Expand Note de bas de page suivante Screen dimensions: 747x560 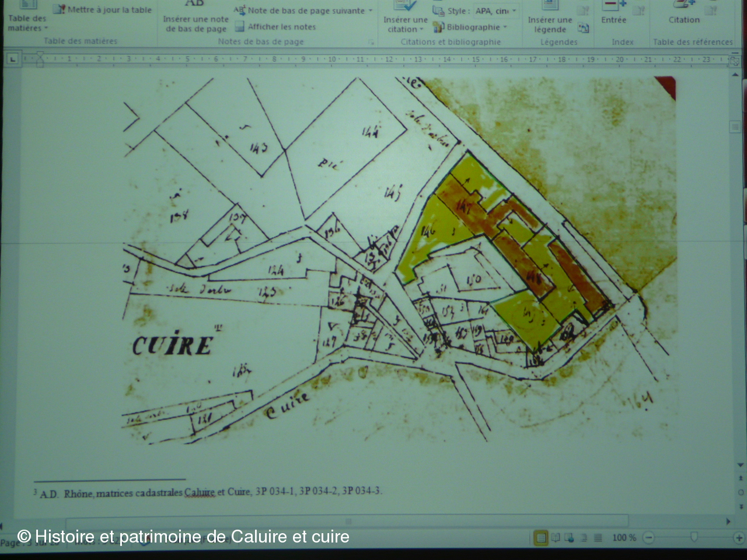tap(371, 10)
